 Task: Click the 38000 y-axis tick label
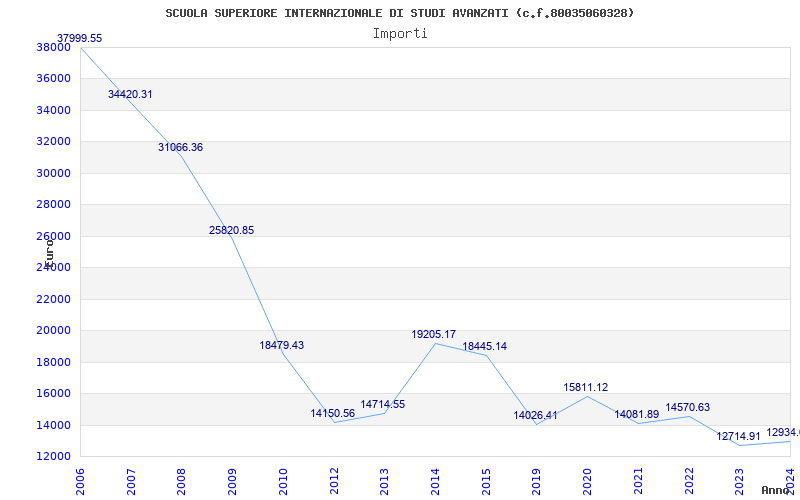pyautogui.click(x=53, y=47)
